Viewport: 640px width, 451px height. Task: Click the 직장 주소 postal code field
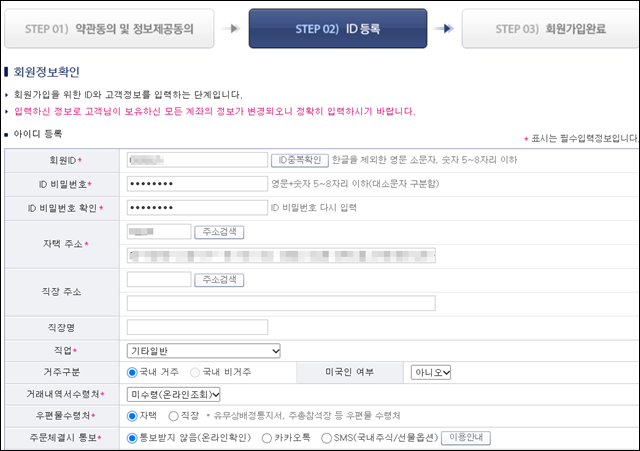[x=159, y=279]
